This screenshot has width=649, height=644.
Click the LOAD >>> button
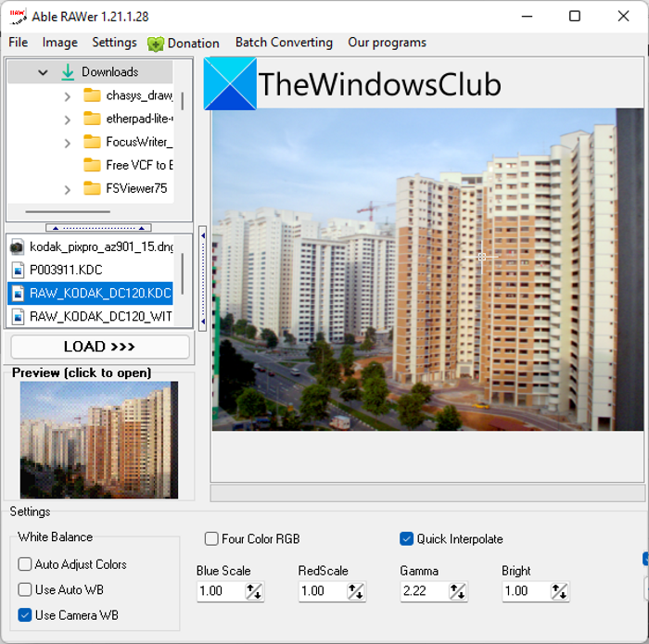point(100,347)
